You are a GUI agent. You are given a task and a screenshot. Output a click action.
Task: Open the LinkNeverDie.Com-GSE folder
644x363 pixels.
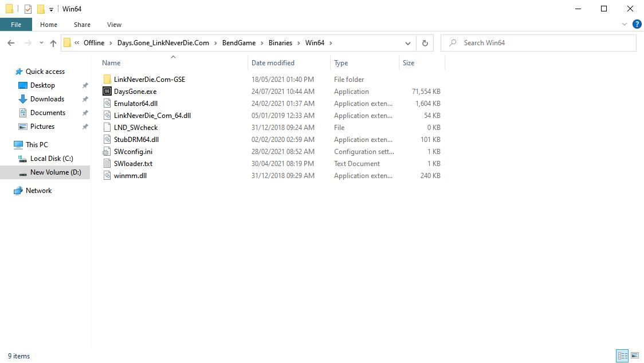click(x=149, y=80)
